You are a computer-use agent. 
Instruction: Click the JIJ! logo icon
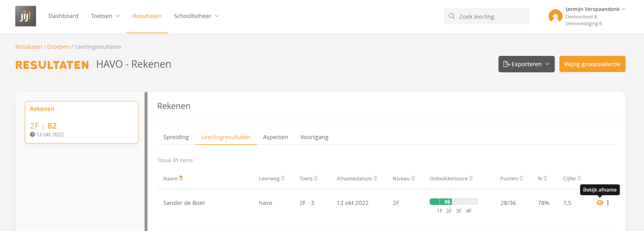pyautogui.click(x=25, y=16)
